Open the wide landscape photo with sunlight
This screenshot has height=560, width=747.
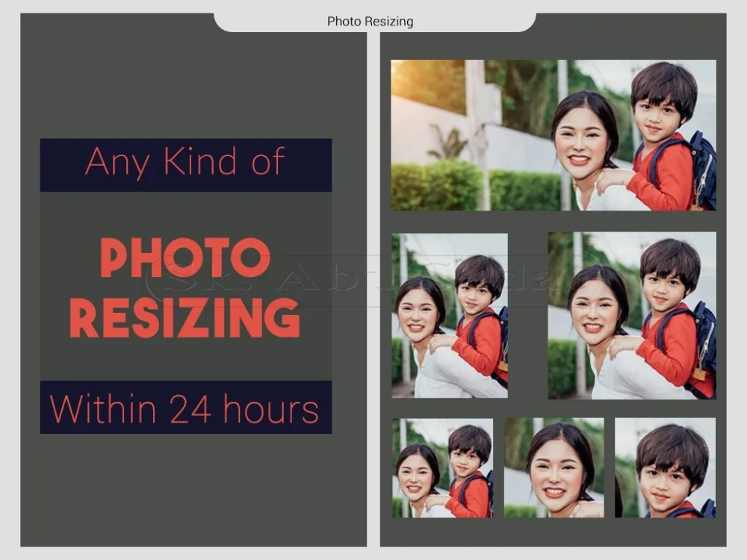pyautogui.click(x=553, y=134)
